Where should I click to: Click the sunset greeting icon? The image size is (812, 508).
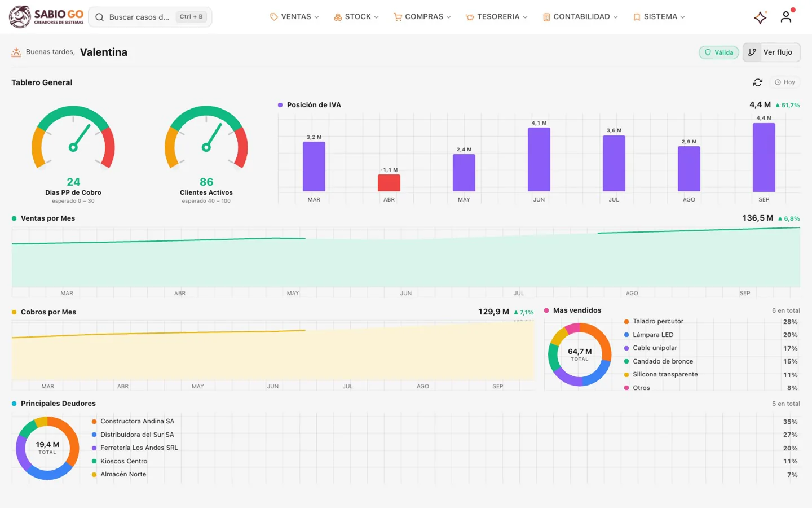[x=16, y=52]
